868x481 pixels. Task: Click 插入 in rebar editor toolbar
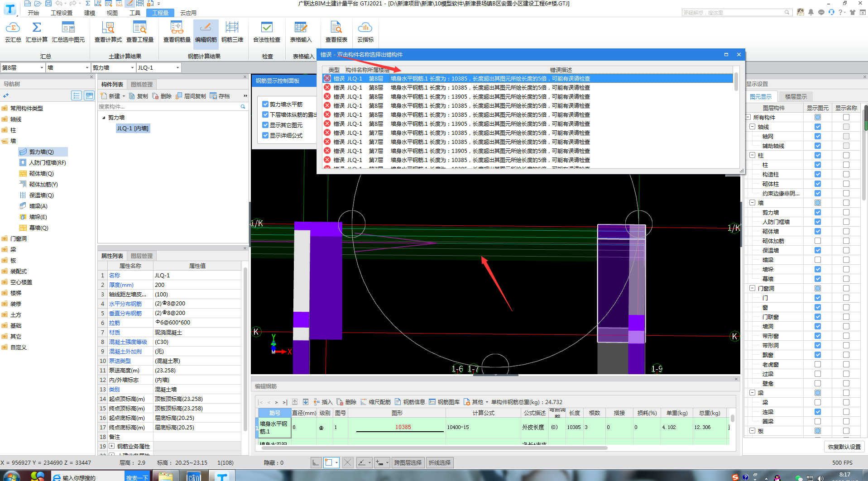[x=323, y=402]
